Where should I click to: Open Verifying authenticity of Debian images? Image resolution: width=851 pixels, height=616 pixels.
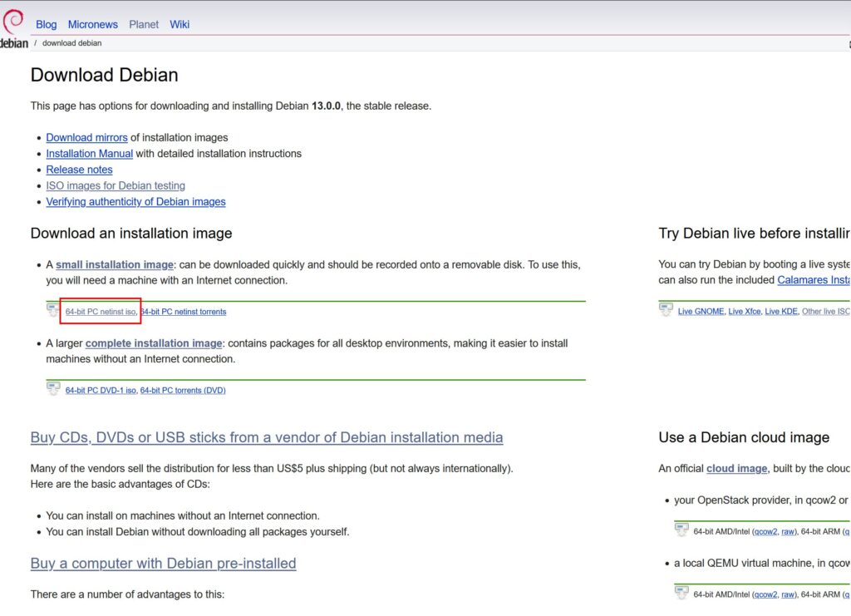(x=135, y=202)
